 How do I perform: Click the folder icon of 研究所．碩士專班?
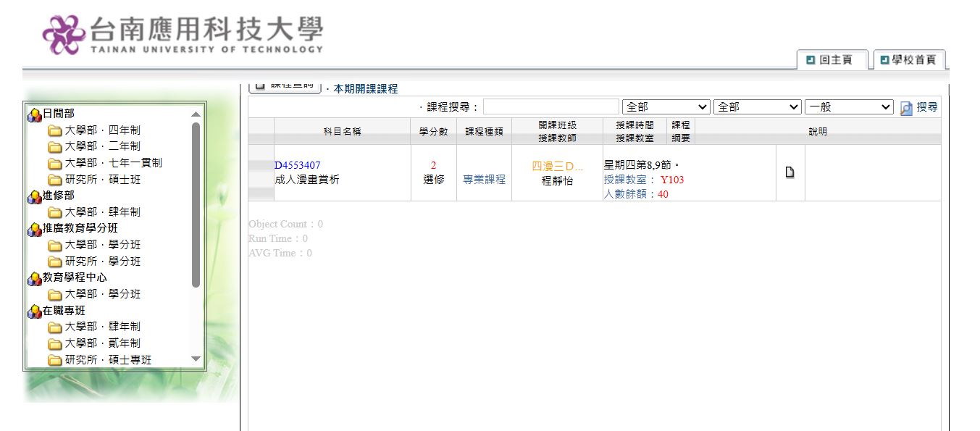tap(55, 360)
